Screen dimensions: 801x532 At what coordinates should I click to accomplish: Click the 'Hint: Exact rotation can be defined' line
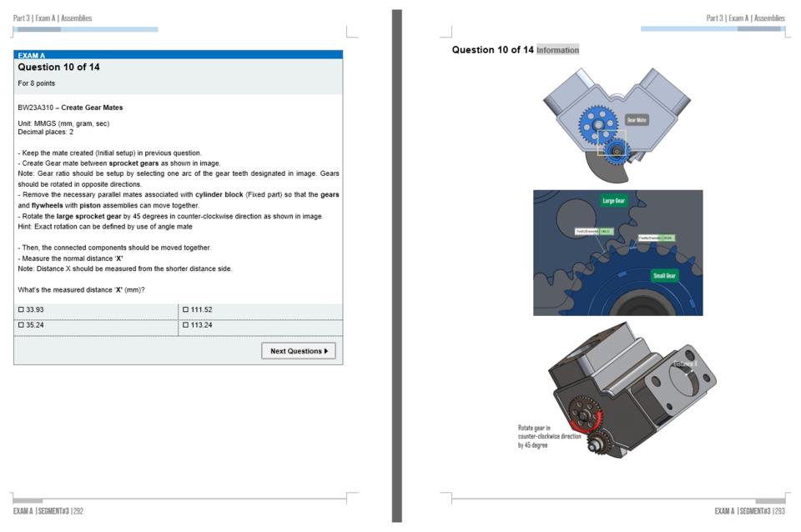tap(105, 226)
